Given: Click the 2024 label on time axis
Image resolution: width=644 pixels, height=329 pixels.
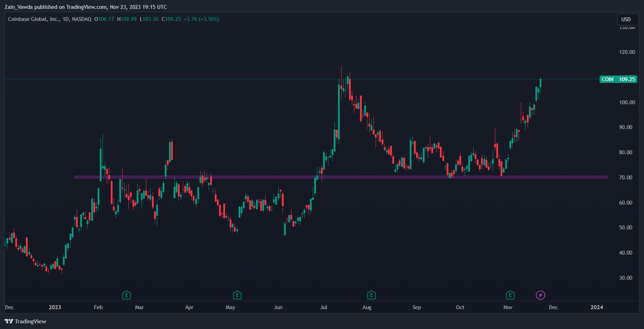Looking at the screenshot, I should (x=597, y=307).
